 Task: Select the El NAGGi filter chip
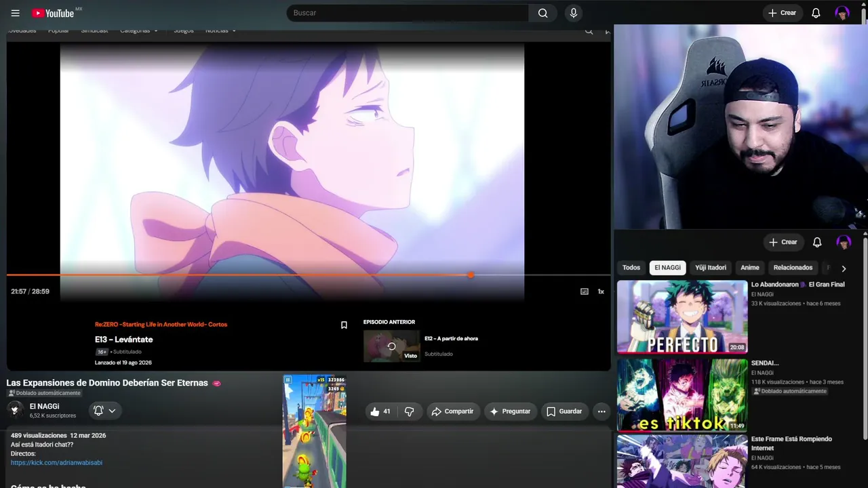pyautogui.click(x=668, y=268)
